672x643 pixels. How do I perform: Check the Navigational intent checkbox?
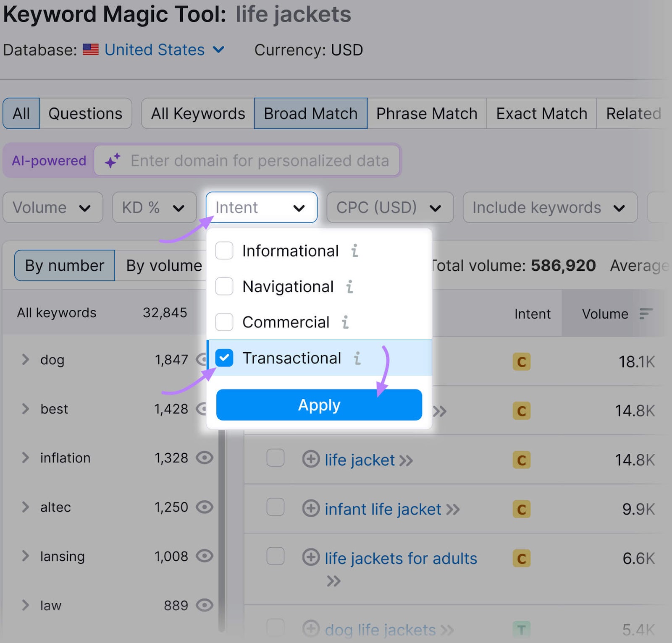224,286
